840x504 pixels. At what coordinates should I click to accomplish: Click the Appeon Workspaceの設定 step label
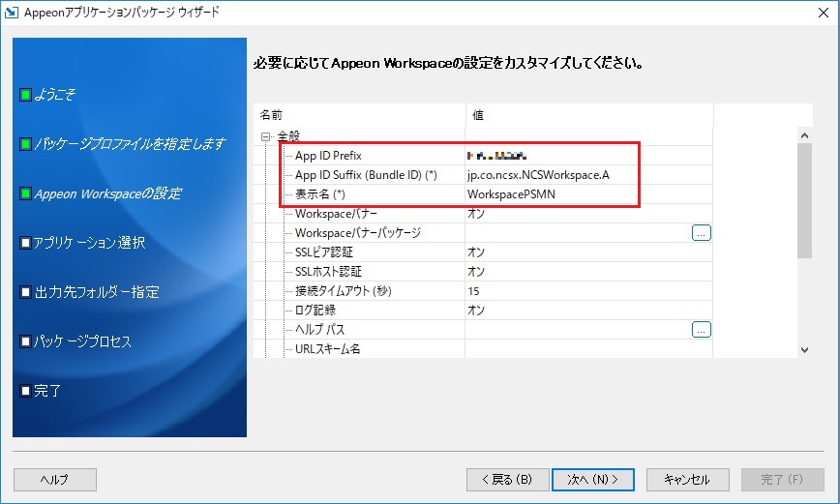[108, 193]
